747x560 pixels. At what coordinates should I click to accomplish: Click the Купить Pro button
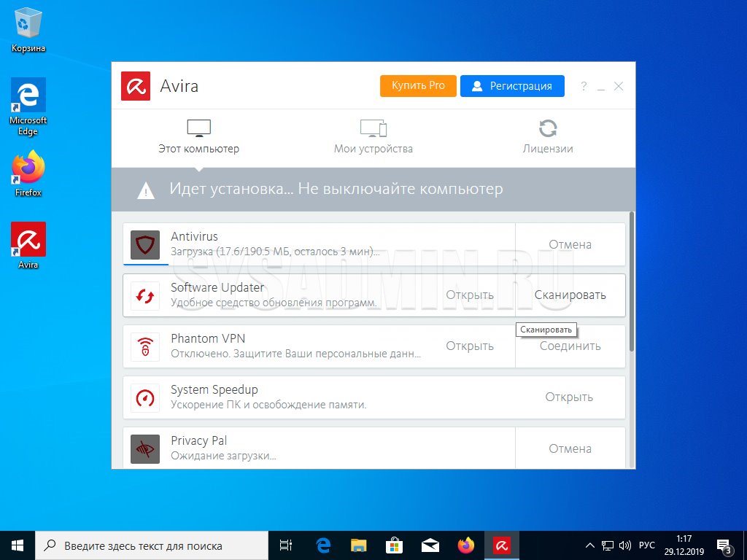point(418,85)
